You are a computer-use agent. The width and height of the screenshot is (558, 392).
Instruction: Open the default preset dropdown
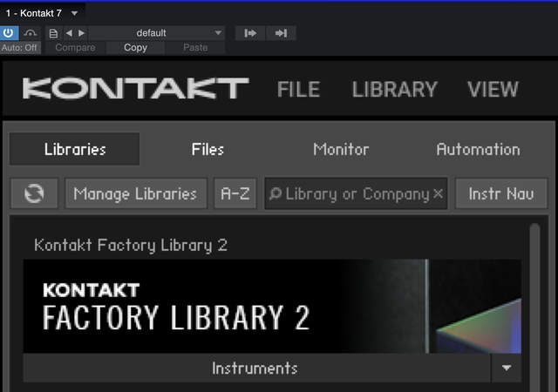coord(157,33)
